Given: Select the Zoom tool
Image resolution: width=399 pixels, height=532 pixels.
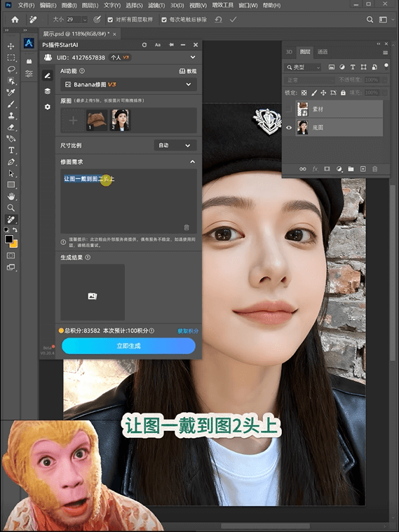Looking at the screenshot, I should click(x=11, y=208).
